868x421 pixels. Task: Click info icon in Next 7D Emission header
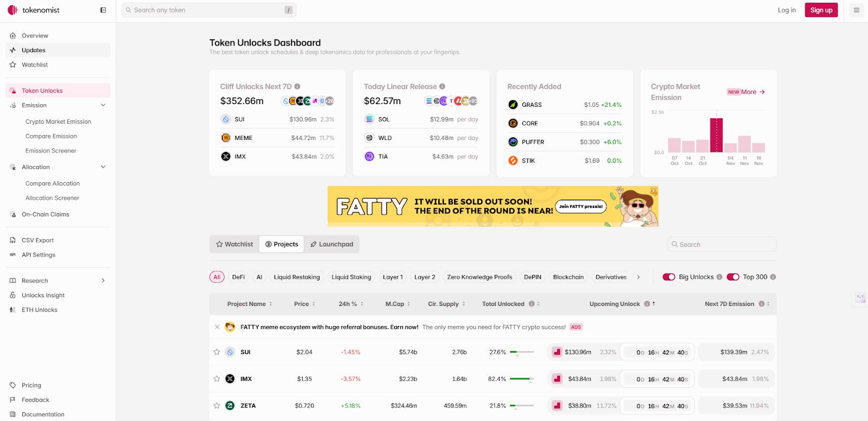point(762,304)
